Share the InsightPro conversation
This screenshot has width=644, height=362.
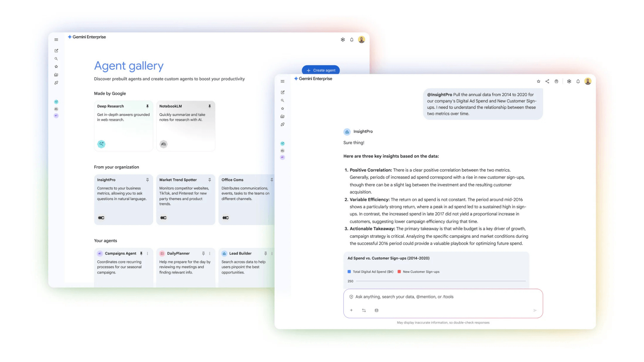pos(547,81)
